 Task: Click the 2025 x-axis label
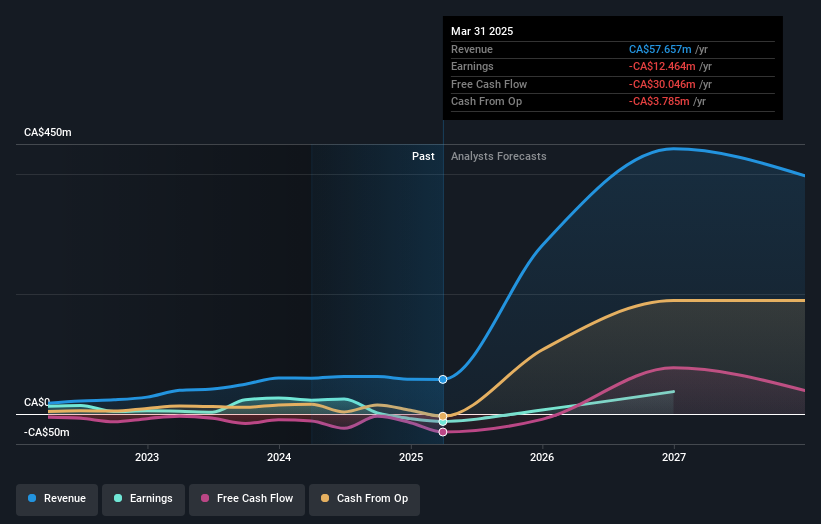coord(411,458)
